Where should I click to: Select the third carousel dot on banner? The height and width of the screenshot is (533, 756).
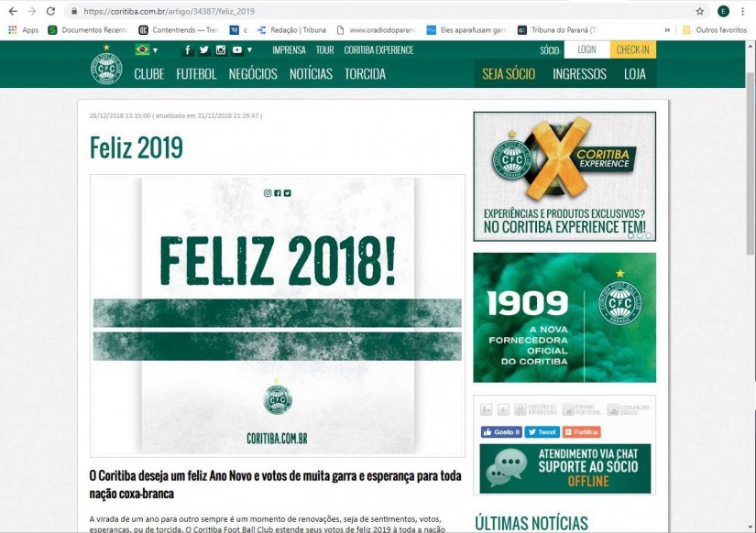pos(648,235)
